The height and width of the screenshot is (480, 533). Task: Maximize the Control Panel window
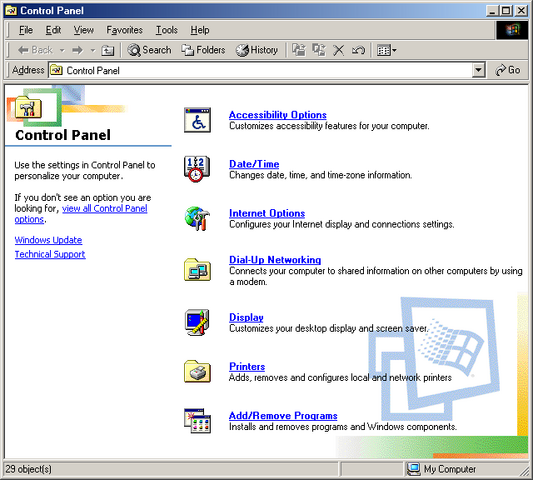coord(506,11)
